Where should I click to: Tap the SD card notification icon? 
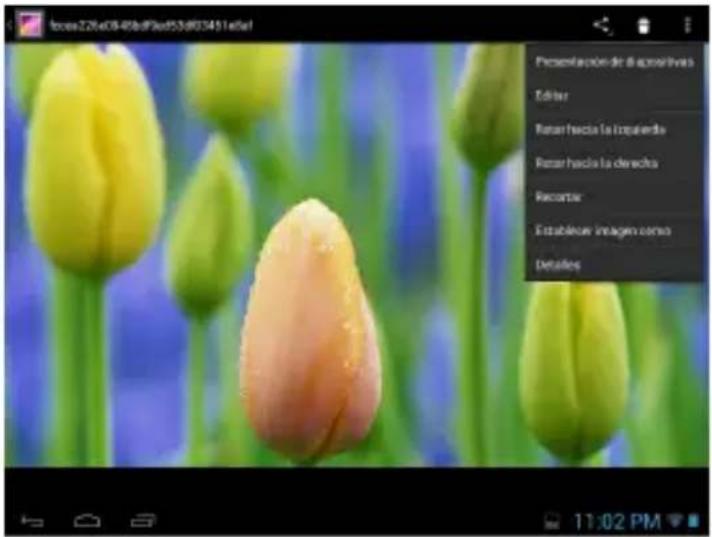coord(552,522)
